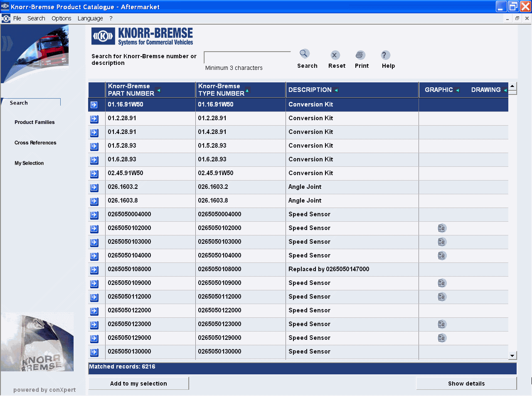Viewport: 532px width, 396px height.
Task: Switch to Product Families section
Action: 34,122
